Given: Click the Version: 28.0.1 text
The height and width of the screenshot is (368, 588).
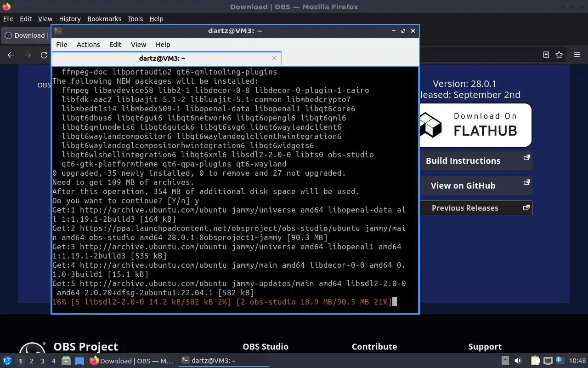Looking at the screenshot, I should pos(464,84).
